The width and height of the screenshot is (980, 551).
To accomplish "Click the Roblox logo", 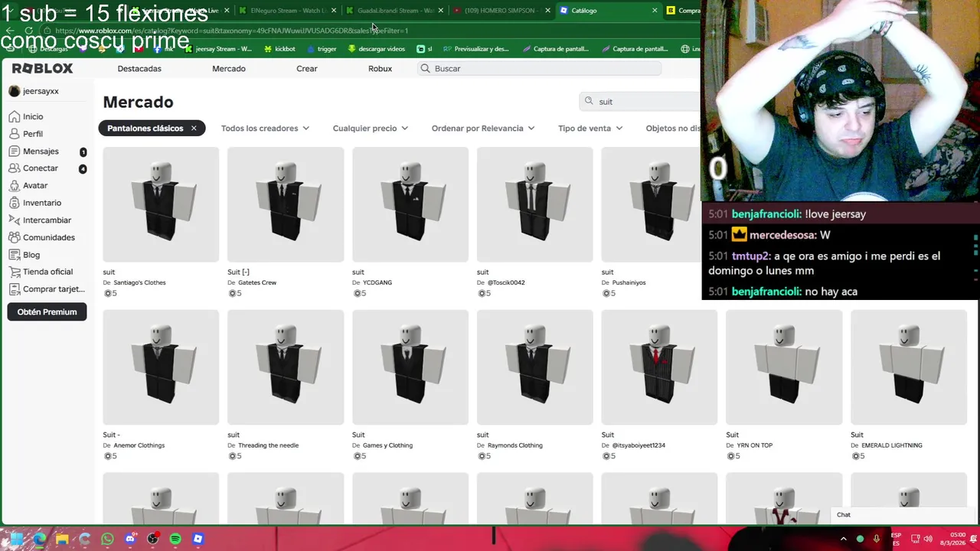I will 42,68.
